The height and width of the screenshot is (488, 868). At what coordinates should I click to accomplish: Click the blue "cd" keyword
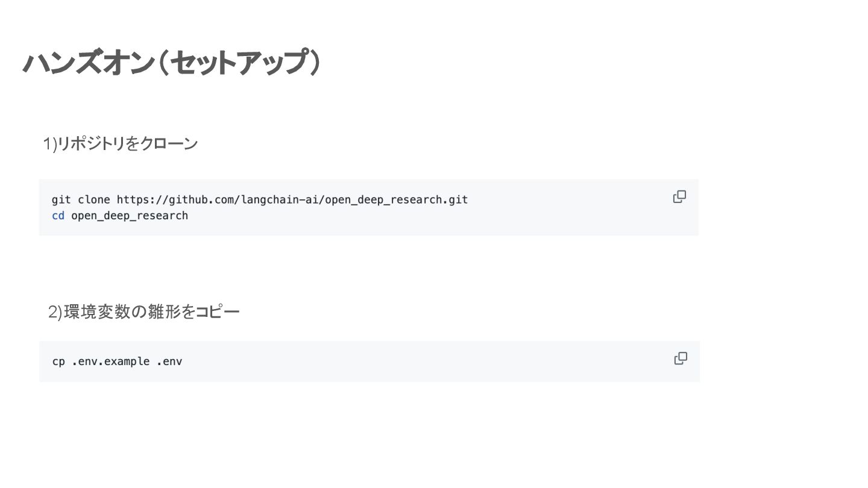tap(58, 216)
